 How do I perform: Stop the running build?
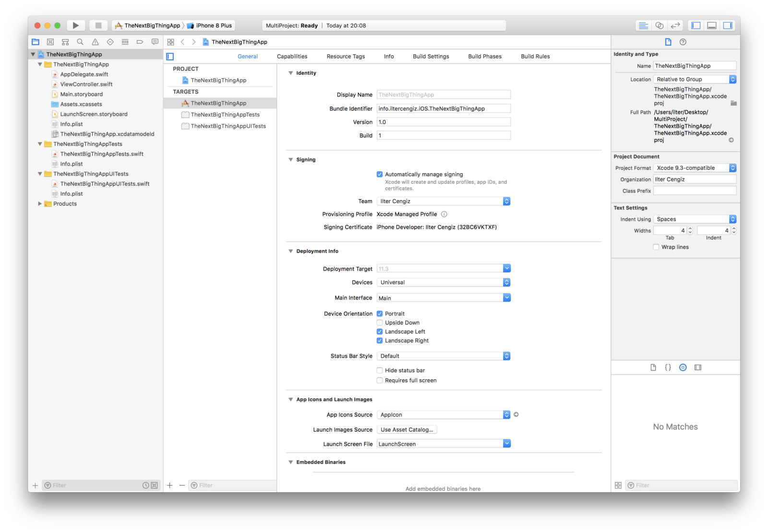[x=98, y=25]
